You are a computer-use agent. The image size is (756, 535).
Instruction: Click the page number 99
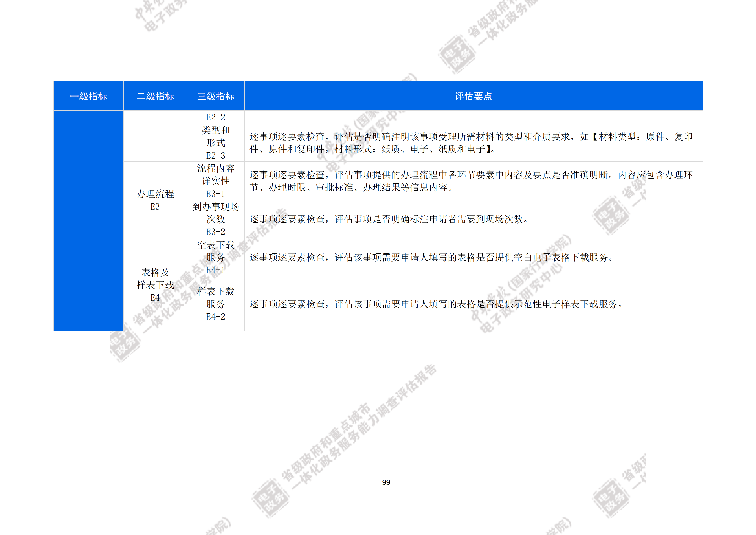386,482
